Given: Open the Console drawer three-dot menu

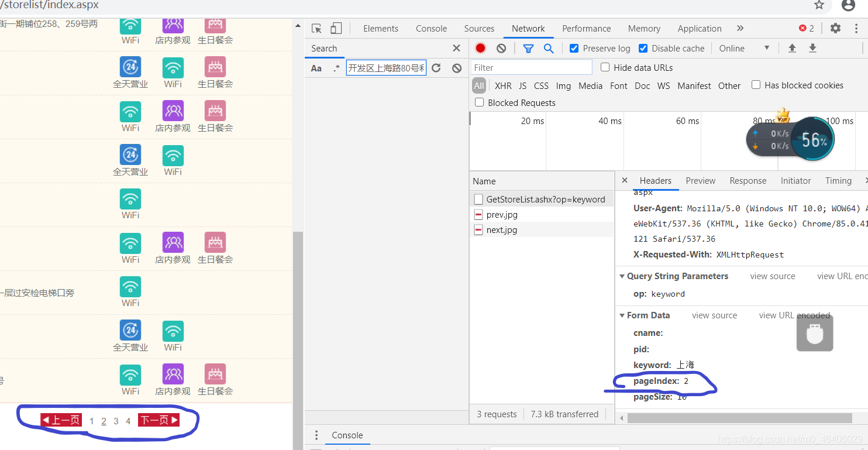Looking at the screenshot, I should tap(316, 435).
